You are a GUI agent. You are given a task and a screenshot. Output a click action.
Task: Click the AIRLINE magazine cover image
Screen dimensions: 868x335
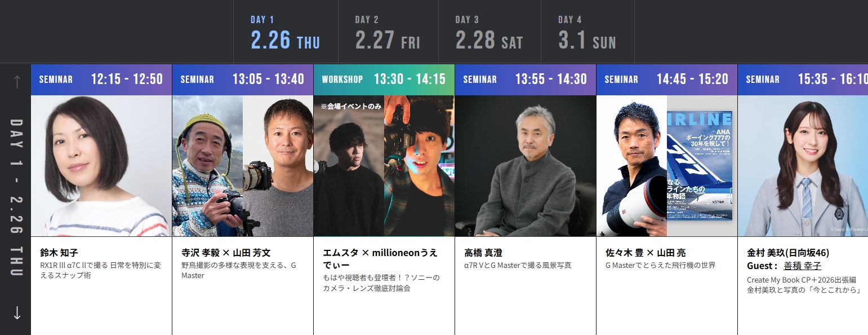coord(700,166)
